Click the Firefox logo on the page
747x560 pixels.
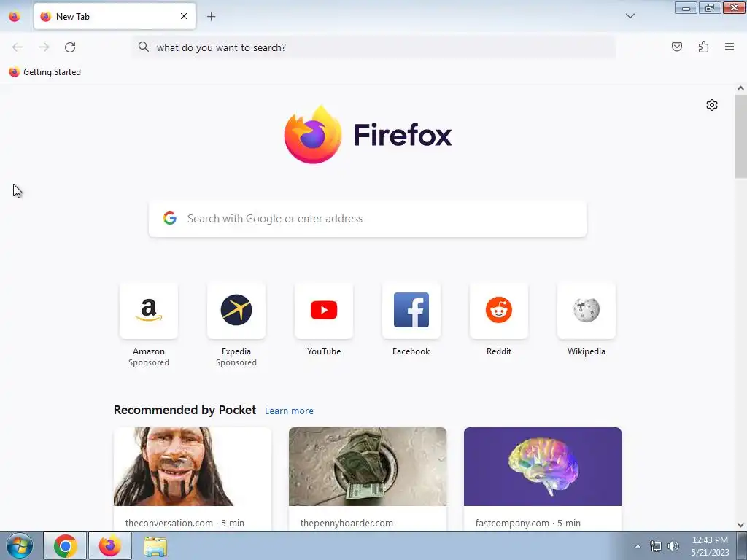pos(368,135)
